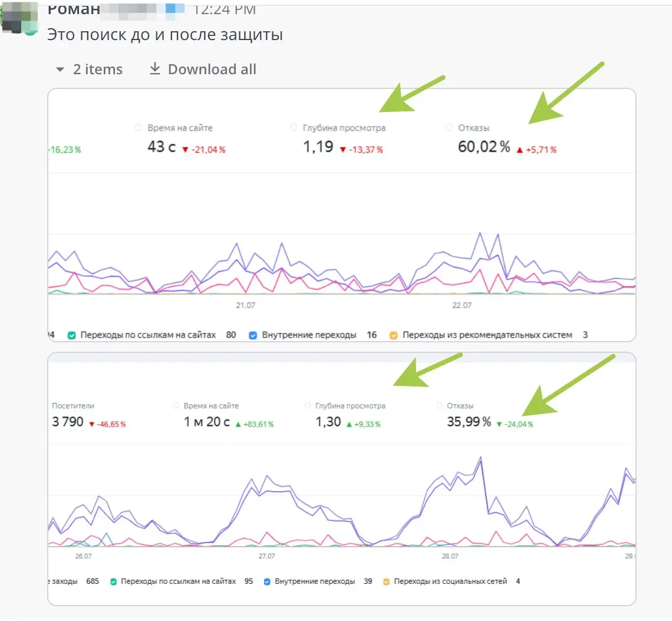Image resolution: width=672 pixels, height=621 pixels.
Task: Click the depth value 1,19
Action: tap(318, 147)
